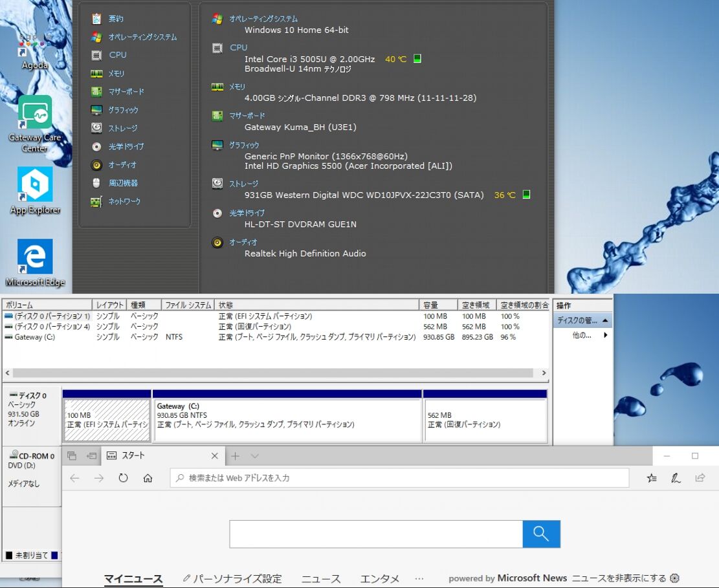This screenshot has height=588, width=719.
Task: Open the マザーボード link in summary pane
Action: (247, 116)
